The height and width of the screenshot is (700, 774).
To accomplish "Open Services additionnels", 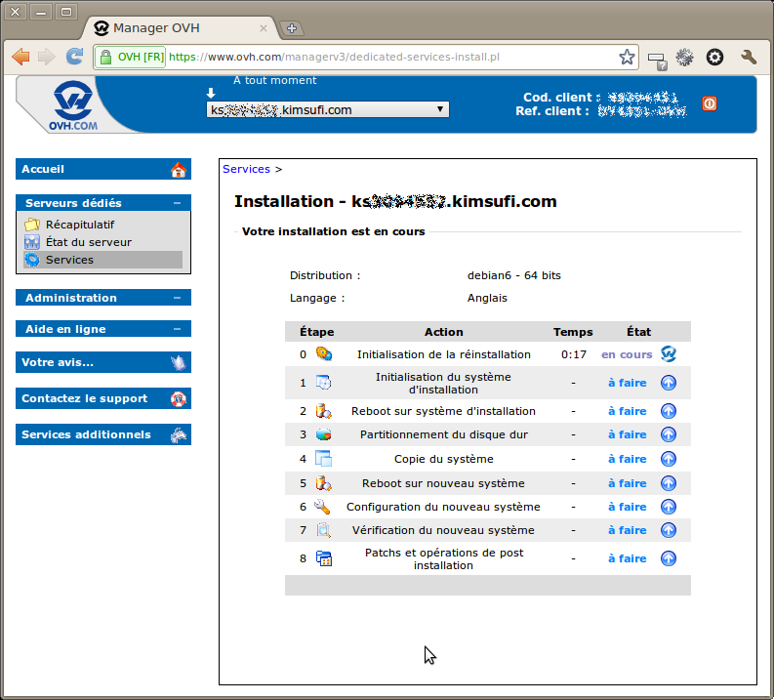I will pos(103,434).
